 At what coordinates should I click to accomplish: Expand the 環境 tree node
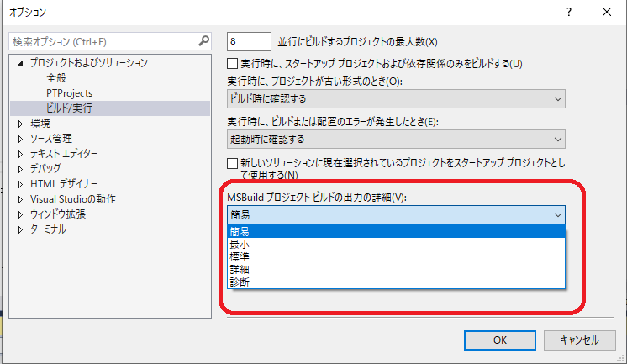(x=22, y=124)
